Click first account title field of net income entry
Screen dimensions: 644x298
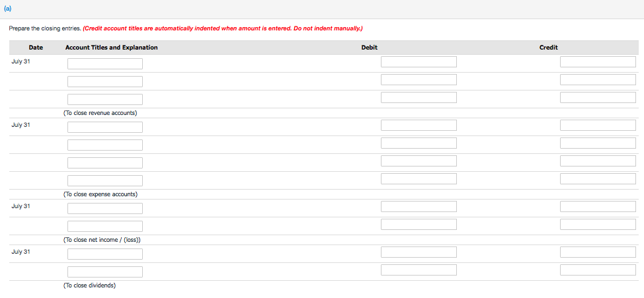pyautogui.click(x=104, y=208)
